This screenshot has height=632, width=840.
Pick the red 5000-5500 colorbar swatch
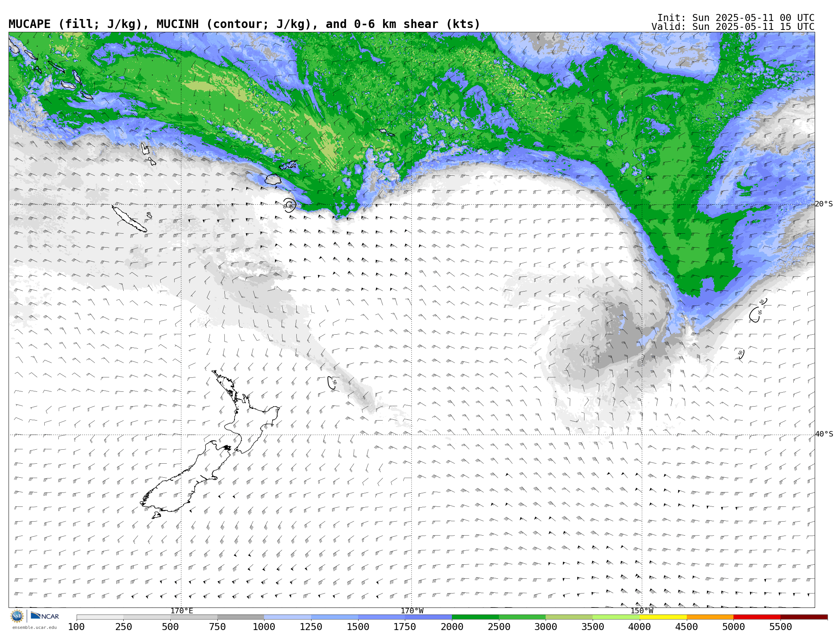coord(757,617)
